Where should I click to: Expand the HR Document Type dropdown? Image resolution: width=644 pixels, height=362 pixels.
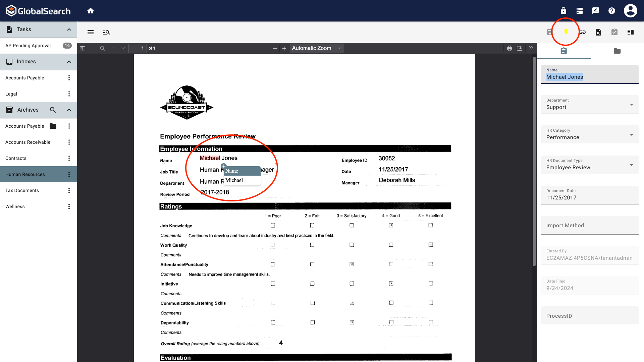click(631, 165)
